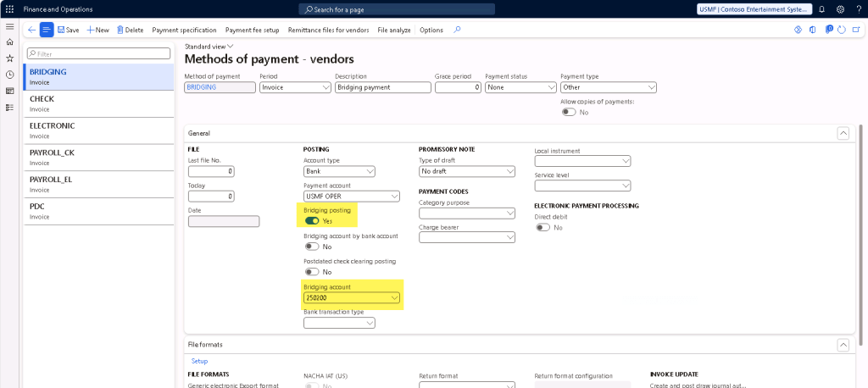Open Favorites star icon in sidebar
868x388 pixels.
[9, 58]
